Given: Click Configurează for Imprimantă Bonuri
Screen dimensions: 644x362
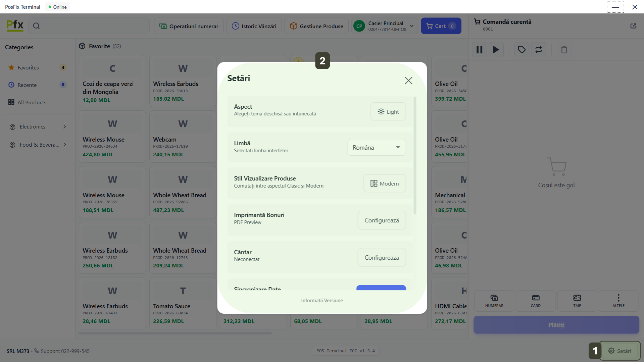Looking at the screenshot, I should 382,220.
